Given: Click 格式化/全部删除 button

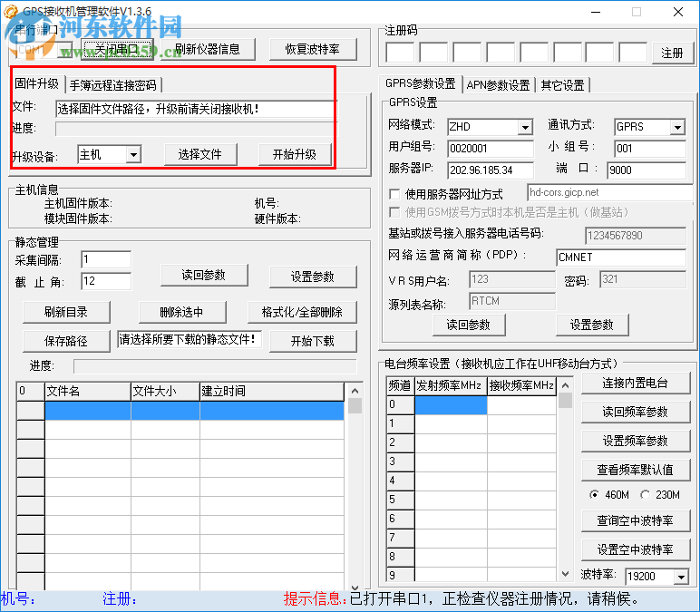Looking at the screenshot, I should coord(302,312).
